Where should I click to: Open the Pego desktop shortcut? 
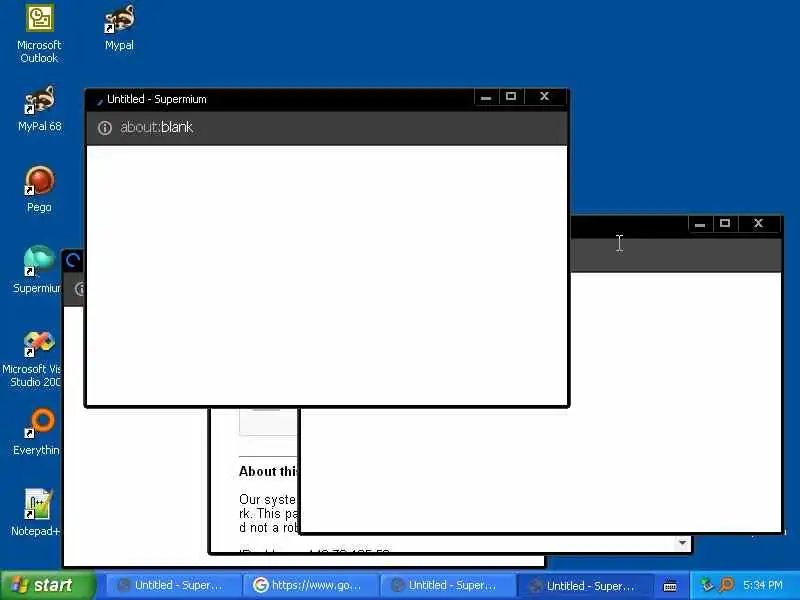(39, 189)
